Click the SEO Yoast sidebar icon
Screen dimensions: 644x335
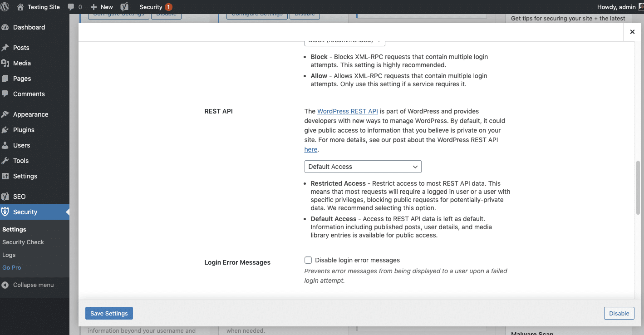coord(5,197)
